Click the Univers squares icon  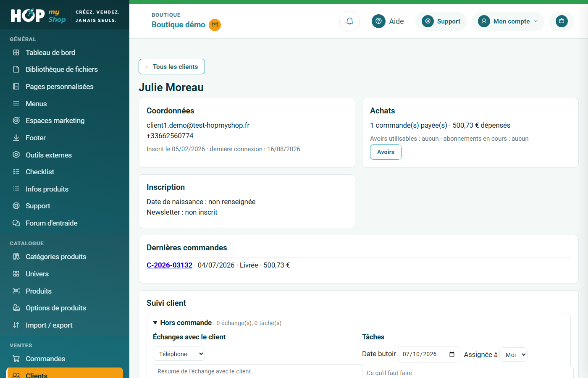[x=16, y=274]
